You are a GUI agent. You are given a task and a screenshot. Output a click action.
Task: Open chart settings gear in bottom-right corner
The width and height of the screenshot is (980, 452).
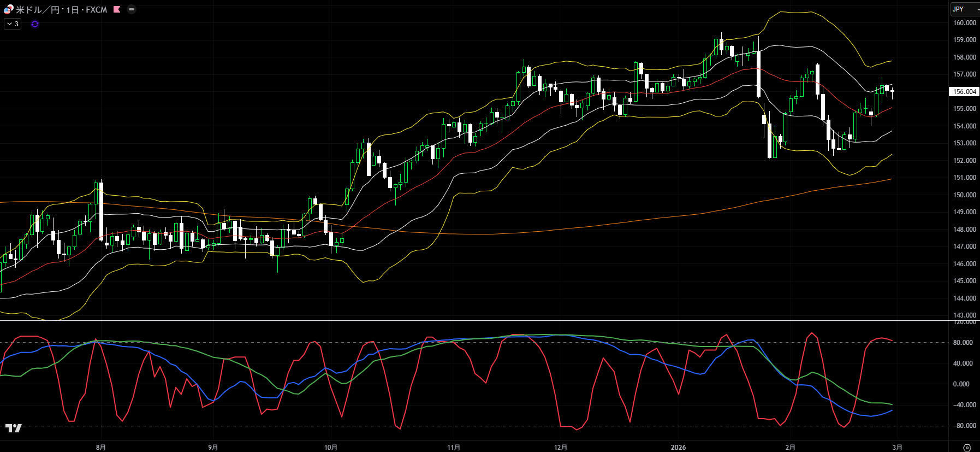pyautogui.click(x=967, y=448)
